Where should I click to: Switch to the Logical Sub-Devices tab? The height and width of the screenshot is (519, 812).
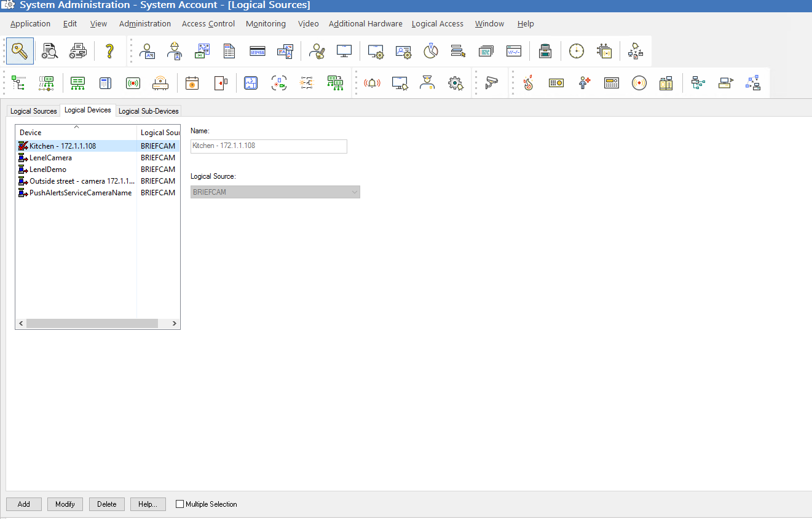tap(148, 111)
